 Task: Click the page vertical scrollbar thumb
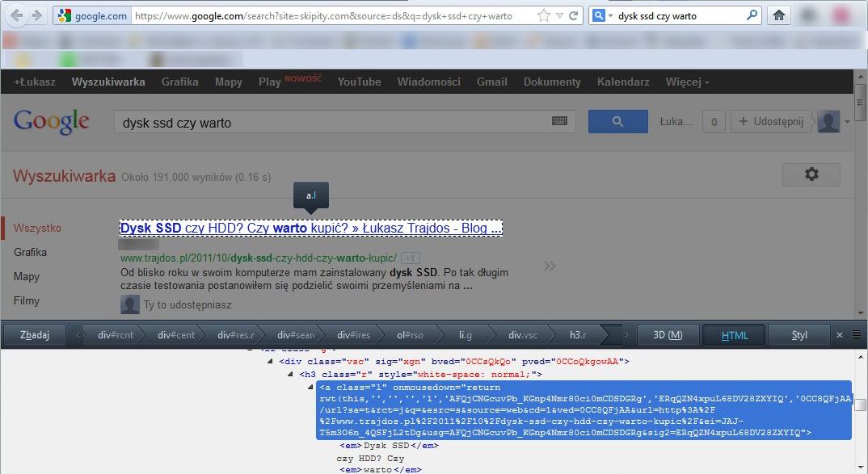pyautogui.click(x=860, y=103)
